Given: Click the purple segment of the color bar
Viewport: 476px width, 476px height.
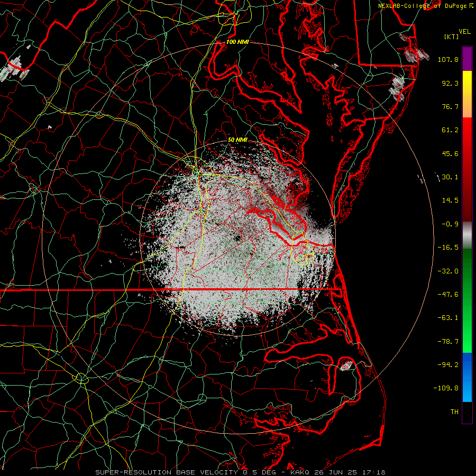Looking at the screenshot, I should [x=467, y=59].
